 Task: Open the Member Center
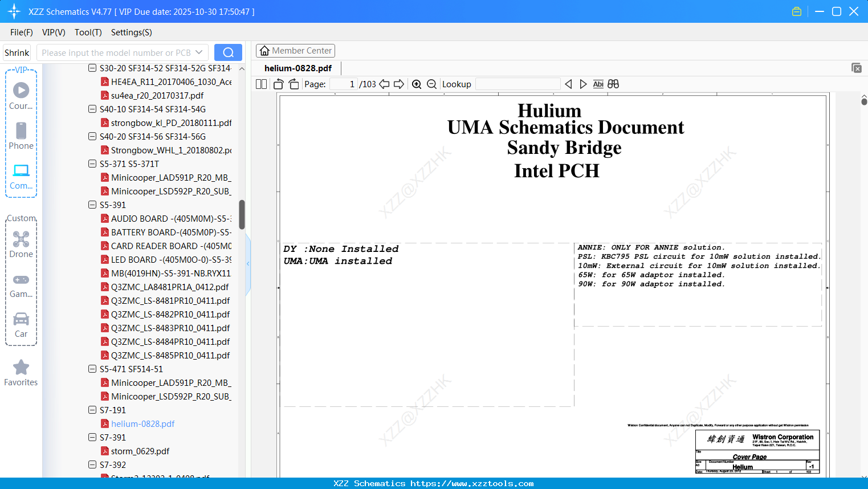pos(295,51)
